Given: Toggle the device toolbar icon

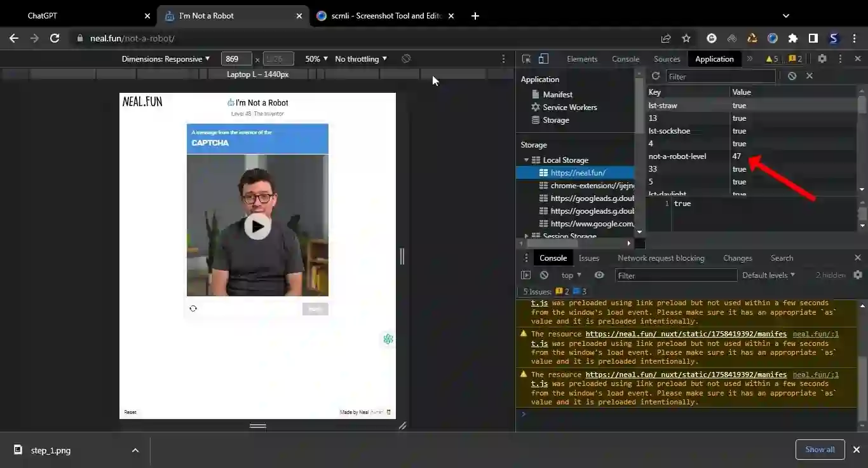Looking at the screenshot, I should point(543,59).
